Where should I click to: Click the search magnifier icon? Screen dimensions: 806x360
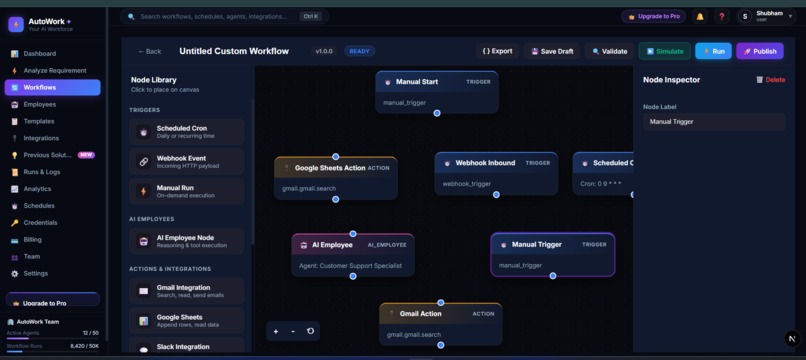pyautogui.click(x=132, y=16)
